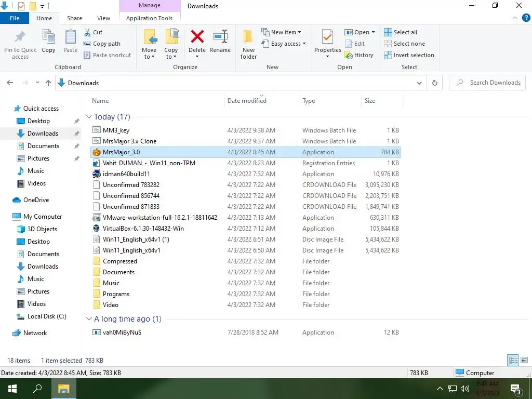This screenshot has height=399, width=532.
Task: Switch to the View tab
Action: click(x=103, y=18)
